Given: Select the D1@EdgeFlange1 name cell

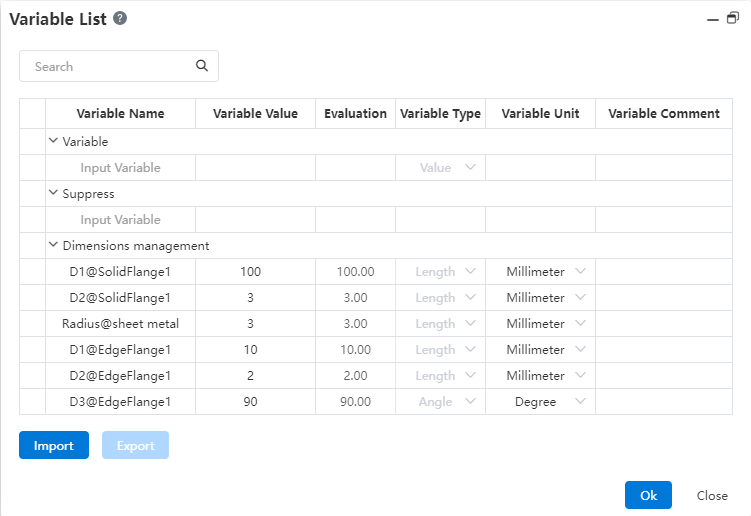Looking at the screenshot, I should [120, 350].
